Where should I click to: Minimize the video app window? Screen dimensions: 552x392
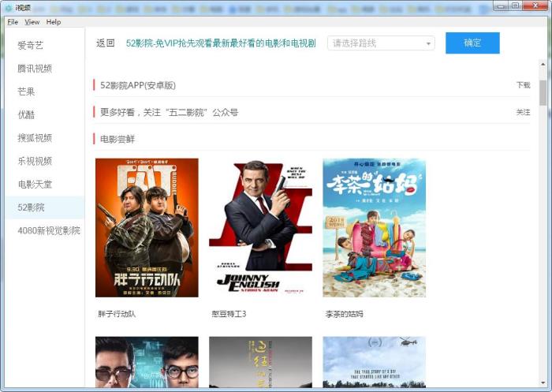(500, 6)
